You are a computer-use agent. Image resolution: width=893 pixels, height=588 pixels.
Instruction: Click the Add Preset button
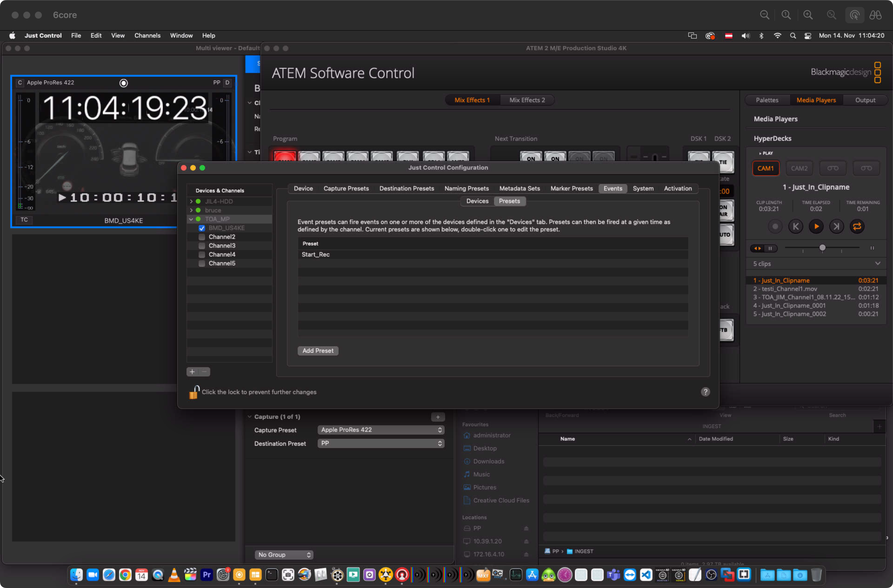318,351
